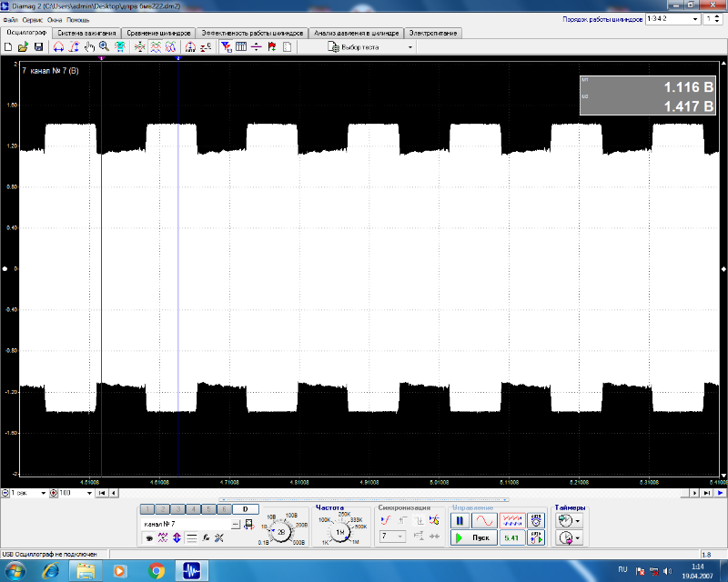Click the purple zigzag filter icon
728x582 pixels.
(163, 538)
